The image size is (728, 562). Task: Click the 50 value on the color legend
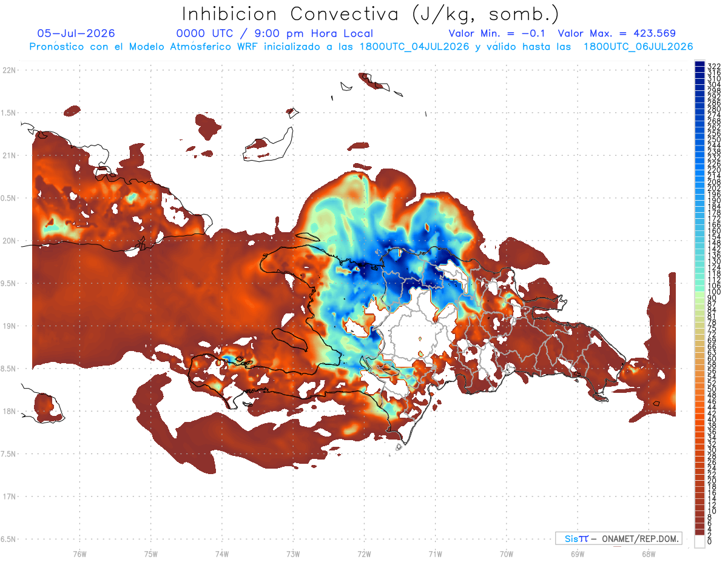click(712, 389)
